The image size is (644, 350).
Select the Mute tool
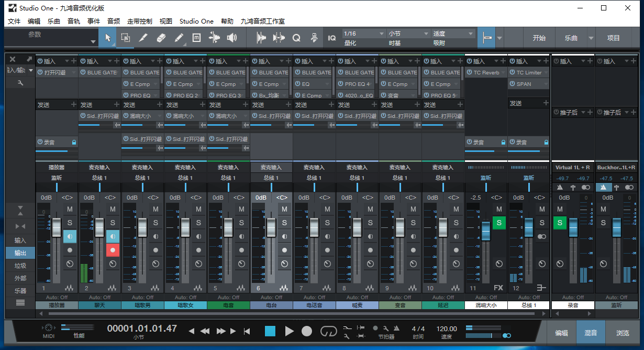click(x=196, y=38)
